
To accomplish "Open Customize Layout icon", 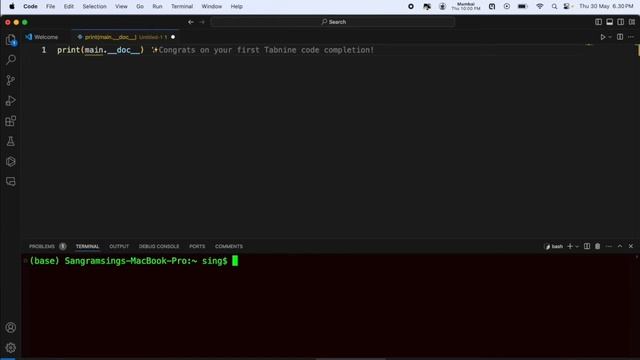I will [632, 22].
